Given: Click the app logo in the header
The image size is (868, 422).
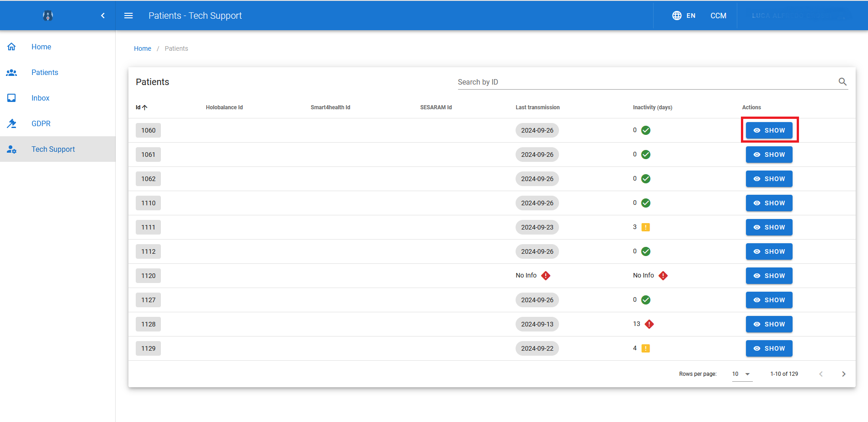Looking at the screenshot, I should click(x=48, y=16).
